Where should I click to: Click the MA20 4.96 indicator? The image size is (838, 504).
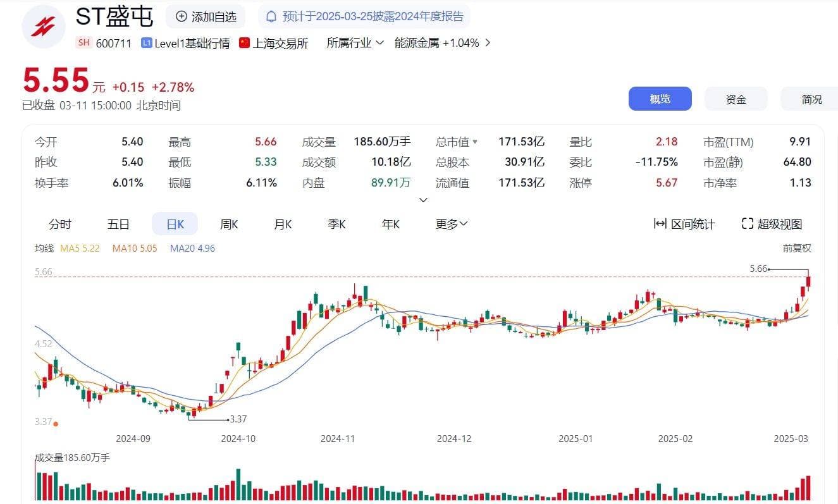tap(192, 249)
